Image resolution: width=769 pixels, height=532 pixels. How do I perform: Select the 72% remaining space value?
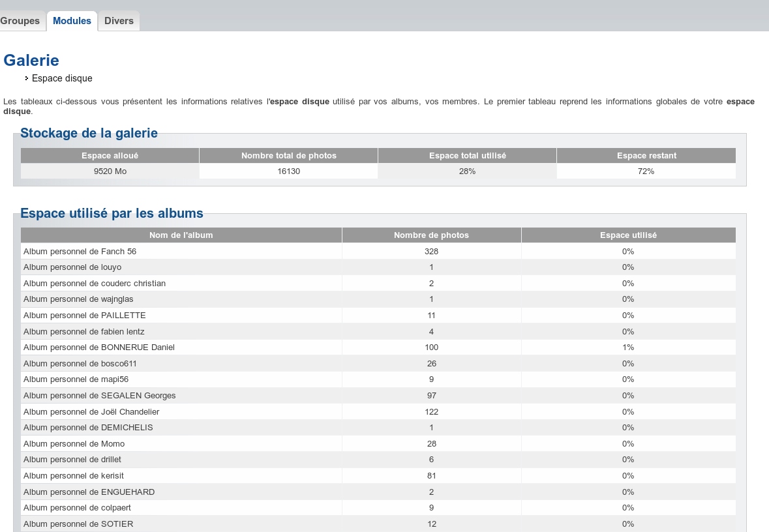646,171
